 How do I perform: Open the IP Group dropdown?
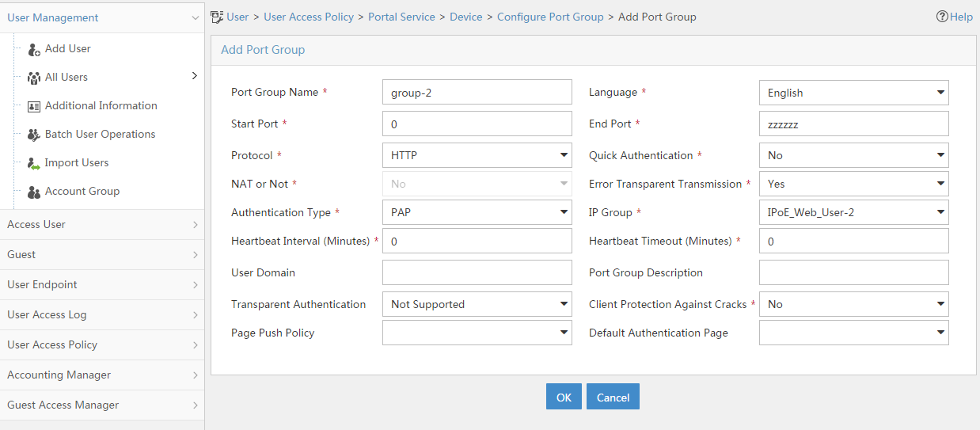click(854, 212)
